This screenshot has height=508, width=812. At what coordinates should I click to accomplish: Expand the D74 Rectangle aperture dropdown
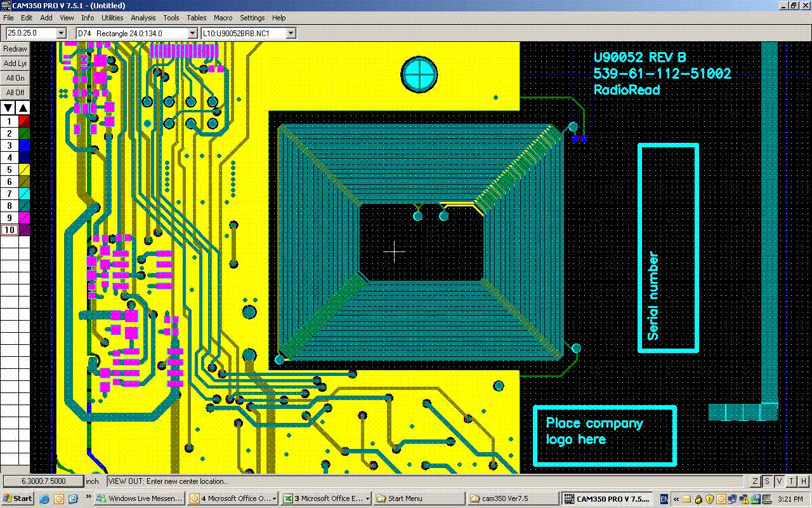point(193,33)
